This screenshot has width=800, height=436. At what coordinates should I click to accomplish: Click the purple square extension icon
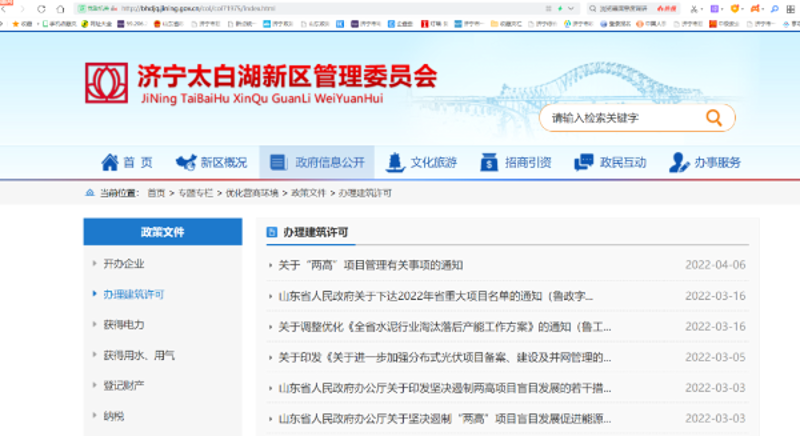[x=715, y=9]
